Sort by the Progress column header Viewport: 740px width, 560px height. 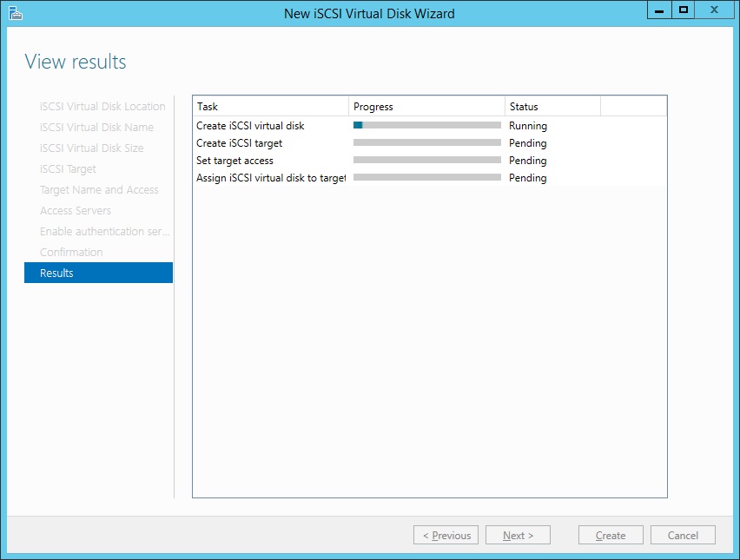pos(426,107)
